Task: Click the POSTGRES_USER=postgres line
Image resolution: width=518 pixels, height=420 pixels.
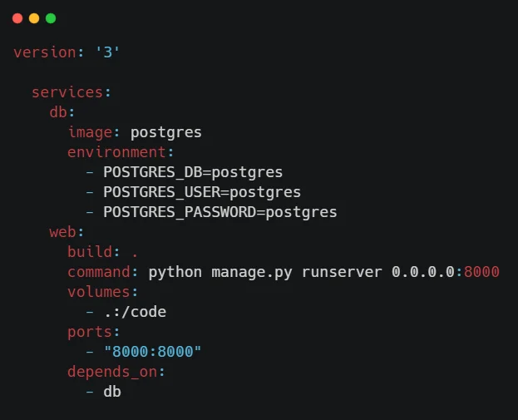Action: (x=202, y=192)
